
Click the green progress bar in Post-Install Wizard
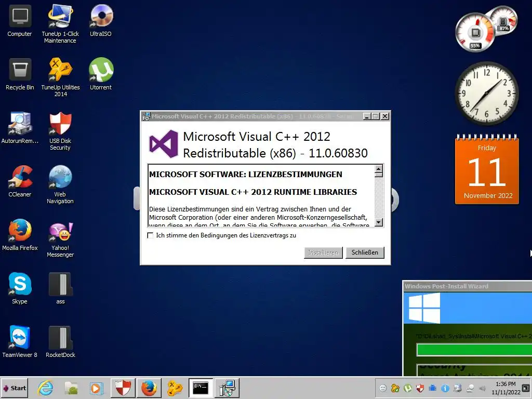474,350
